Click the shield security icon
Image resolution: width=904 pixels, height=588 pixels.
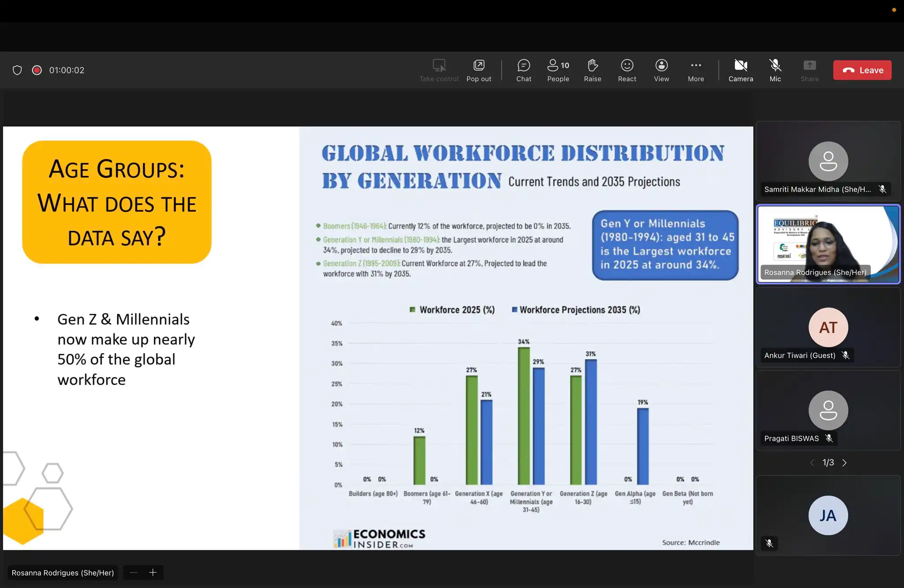pos(17,70)
